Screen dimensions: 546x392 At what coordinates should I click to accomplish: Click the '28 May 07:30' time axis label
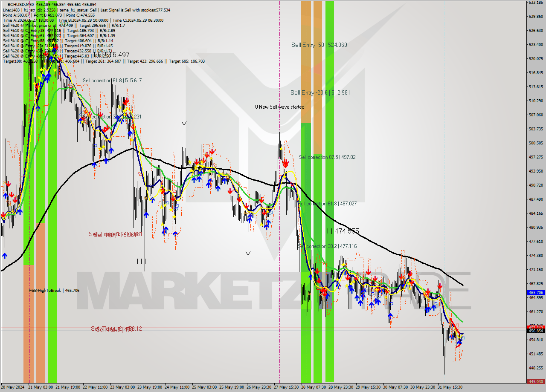(314, 387)
